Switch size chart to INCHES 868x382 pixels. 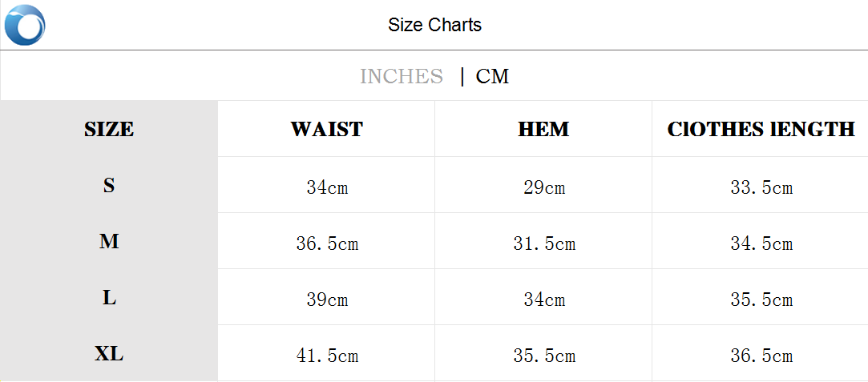[x=401, y=76]
